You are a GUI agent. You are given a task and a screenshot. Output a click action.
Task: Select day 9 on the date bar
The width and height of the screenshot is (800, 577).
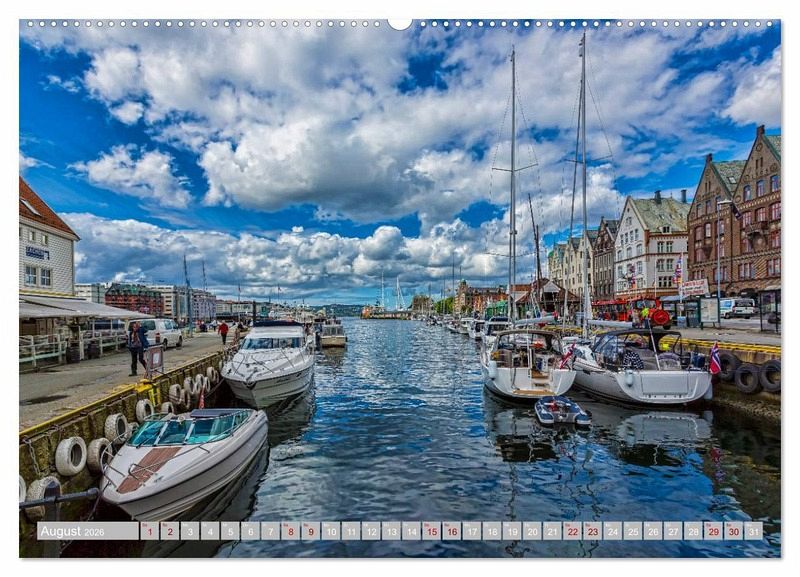point(310,531)
